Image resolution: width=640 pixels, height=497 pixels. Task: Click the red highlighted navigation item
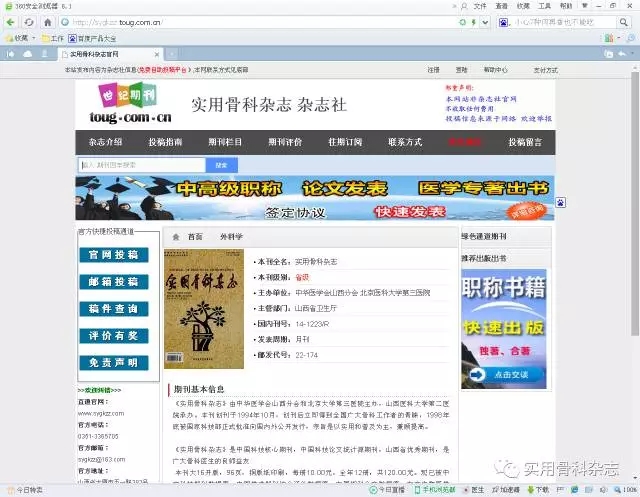465,142
